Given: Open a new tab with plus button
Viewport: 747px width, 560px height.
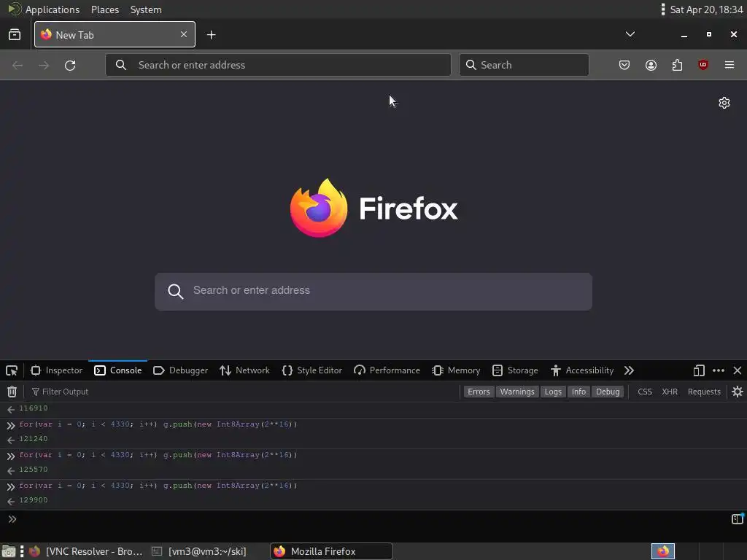Looking at the screenshot, I should 211,35.
